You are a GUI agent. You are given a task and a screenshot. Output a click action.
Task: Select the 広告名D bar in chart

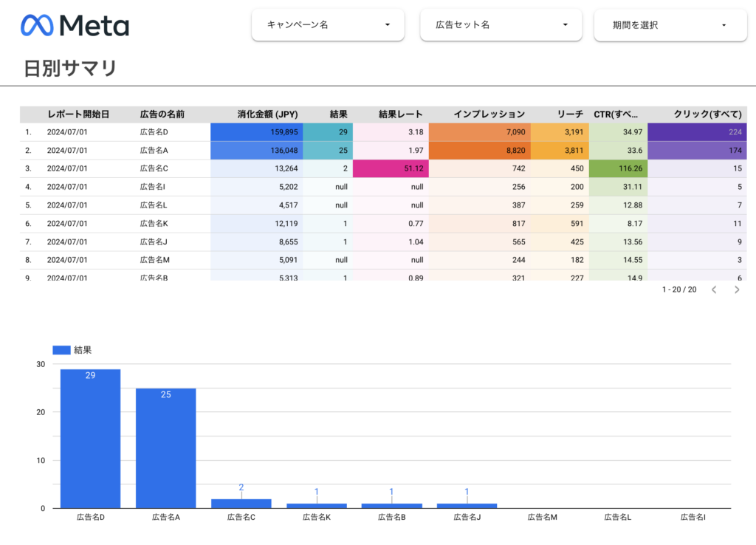pyautogui.click(x=90, y=439)
